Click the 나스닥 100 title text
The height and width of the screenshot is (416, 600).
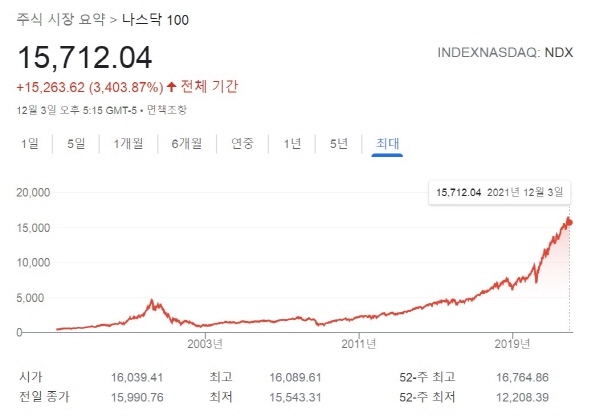(x=155, y=20)
